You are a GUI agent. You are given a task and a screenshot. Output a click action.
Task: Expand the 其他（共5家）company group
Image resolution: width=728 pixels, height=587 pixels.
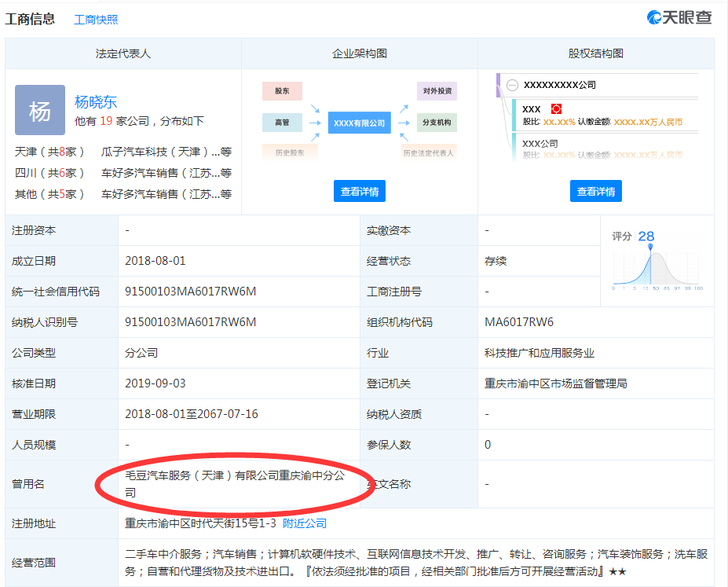50,194
